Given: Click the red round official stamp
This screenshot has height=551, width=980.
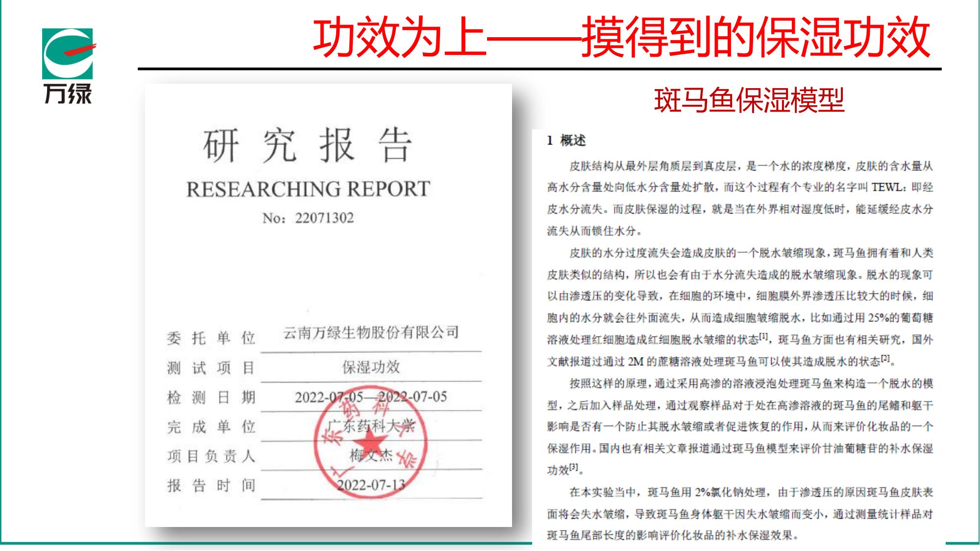Looking at the screenshot, I should (x=371, y=442).
